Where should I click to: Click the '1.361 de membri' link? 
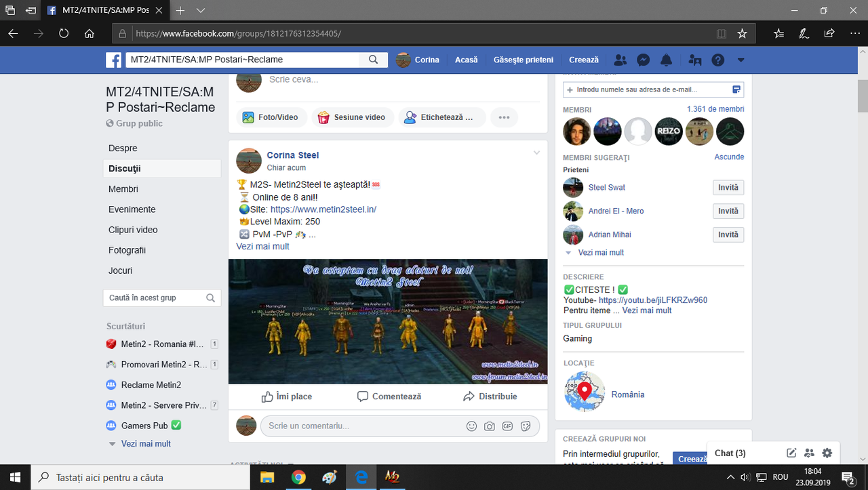point(715,109)
